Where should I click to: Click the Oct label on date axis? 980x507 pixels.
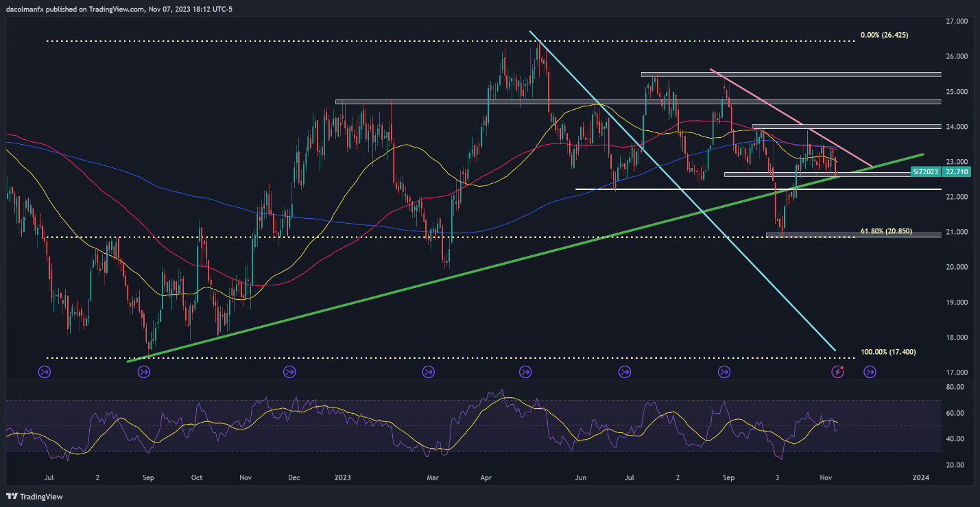coord(197,477)
